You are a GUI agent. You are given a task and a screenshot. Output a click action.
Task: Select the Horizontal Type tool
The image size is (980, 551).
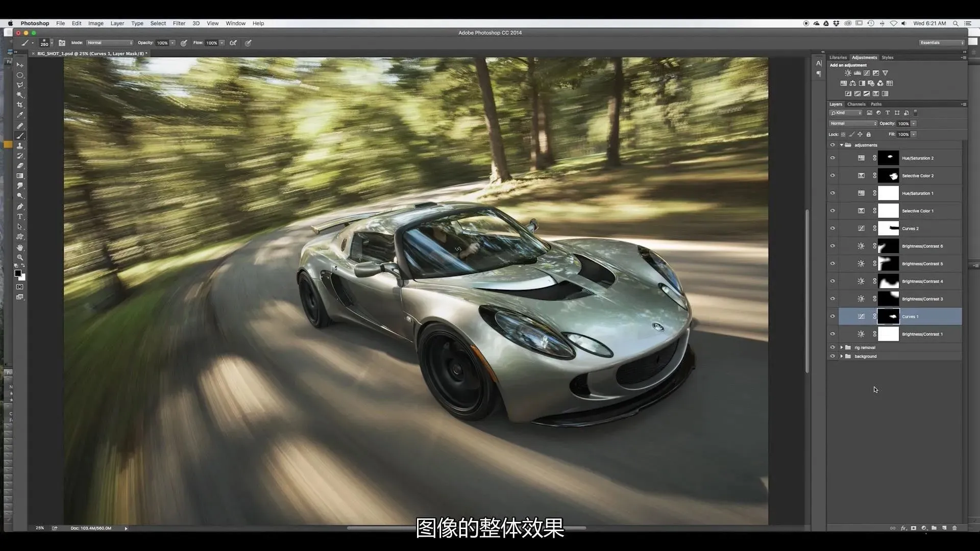coord(20,217)
